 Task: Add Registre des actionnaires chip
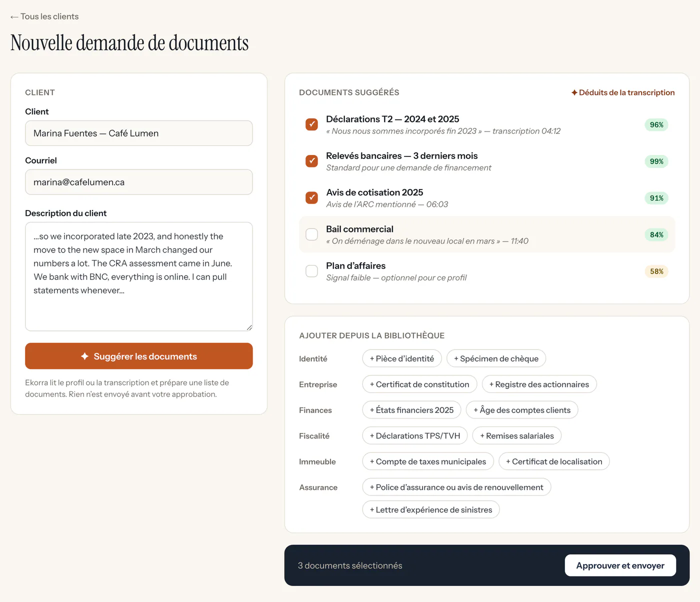(539, 384)
